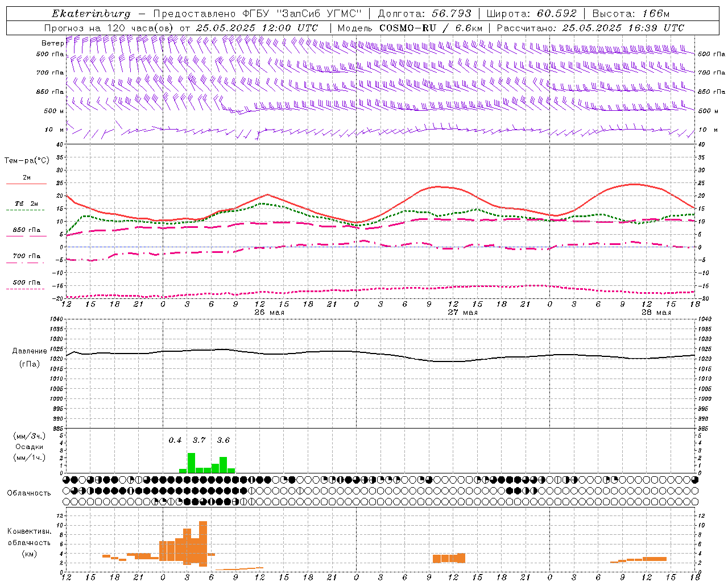Click the Td 2м dew point legend entry
This screenshot has height=582, width=728.
click(27, 203)
